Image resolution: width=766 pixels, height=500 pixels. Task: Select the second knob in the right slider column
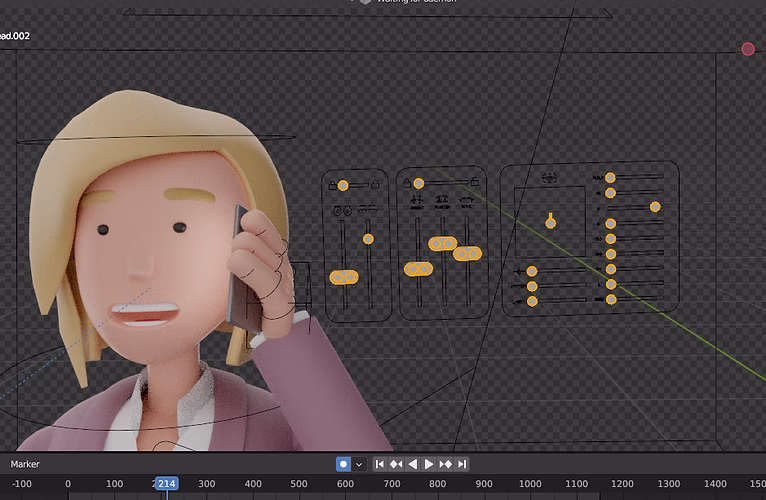coord(610,193)
